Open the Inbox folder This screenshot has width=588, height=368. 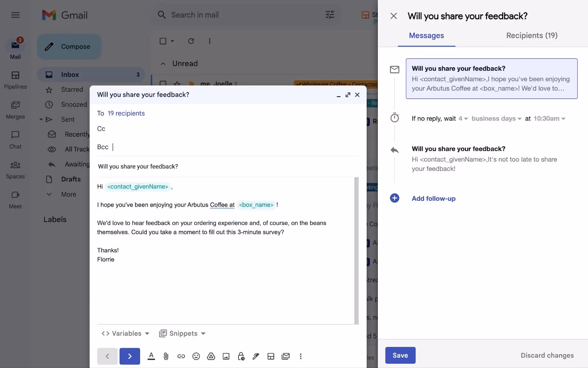tap(91, 75)
